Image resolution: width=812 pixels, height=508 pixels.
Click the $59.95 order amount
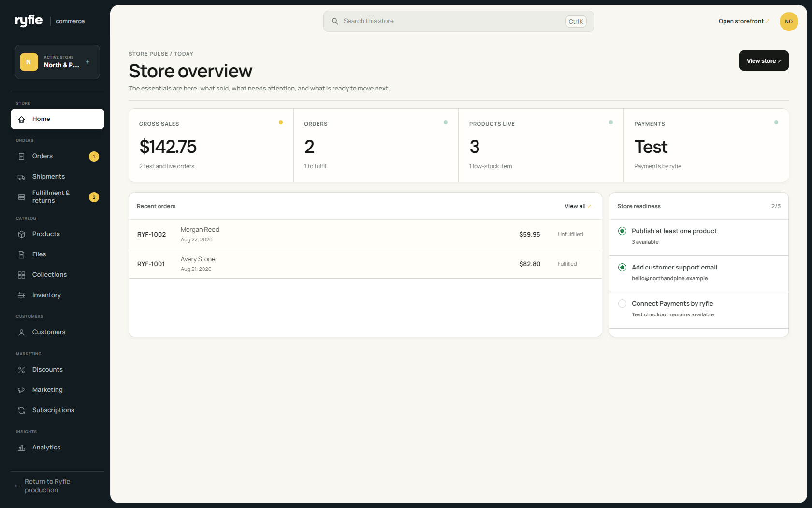[530, 234]
